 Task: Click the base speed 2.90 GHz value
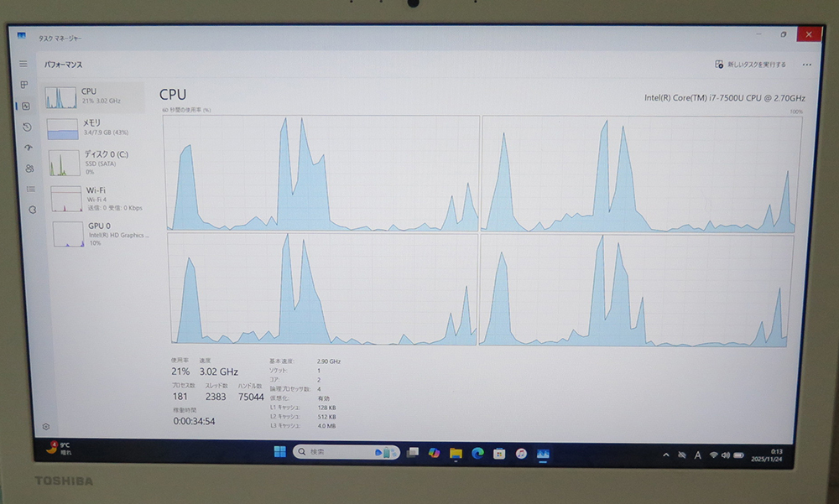(x=329, y=361)
